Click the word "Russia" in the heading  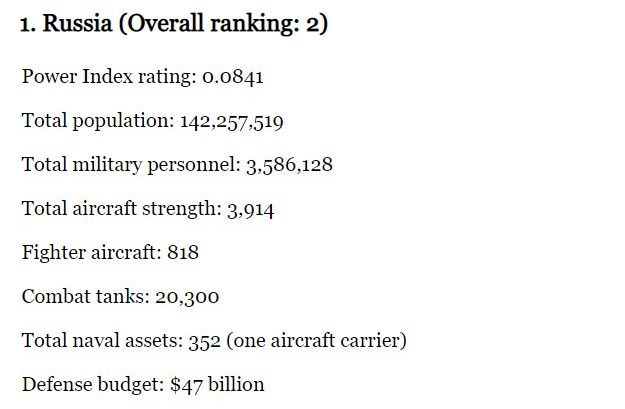point(76,24)
